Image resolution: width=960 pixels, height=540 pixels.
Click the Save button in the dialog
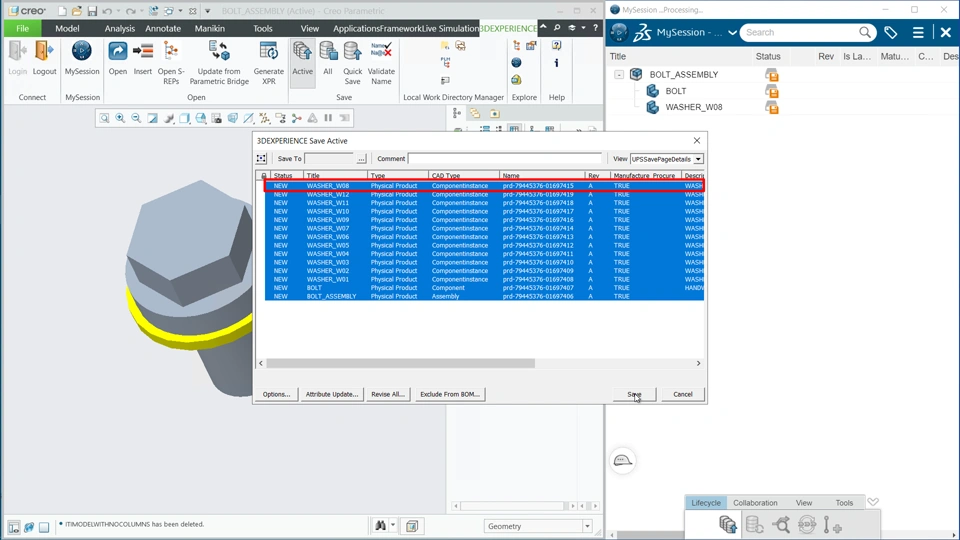tap(634, 394)
